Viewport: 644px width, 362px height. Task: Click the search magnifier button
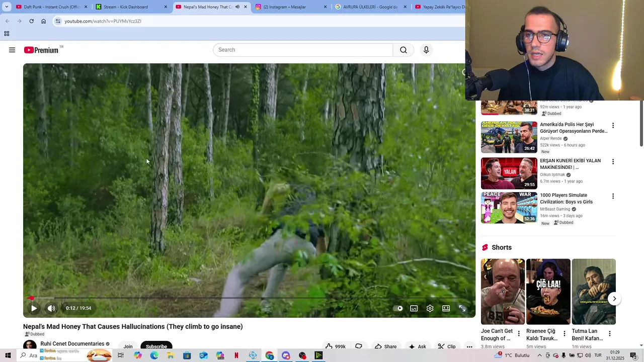404,50
